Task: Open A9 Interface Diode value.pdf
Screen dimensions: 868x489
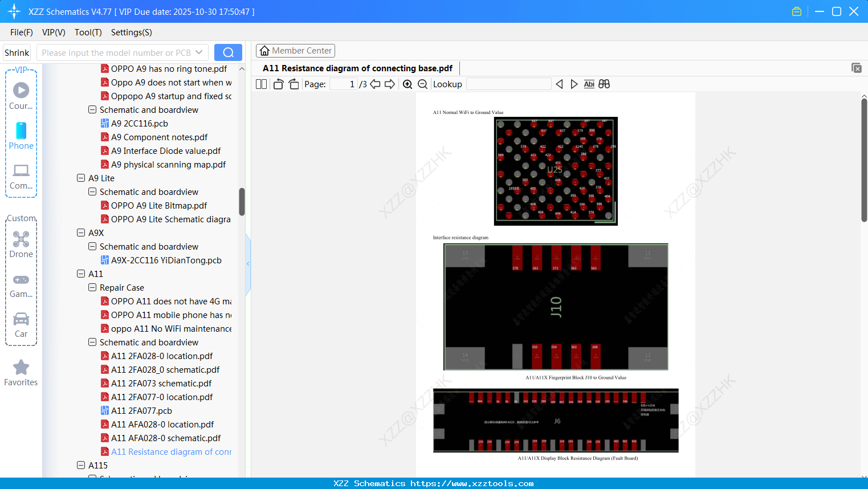Action: tap(166, 150)
